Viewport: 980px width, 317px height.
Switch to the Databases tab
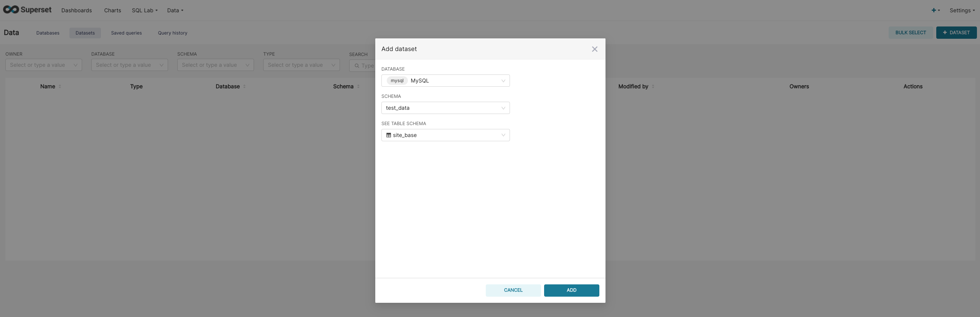point(48,33)
